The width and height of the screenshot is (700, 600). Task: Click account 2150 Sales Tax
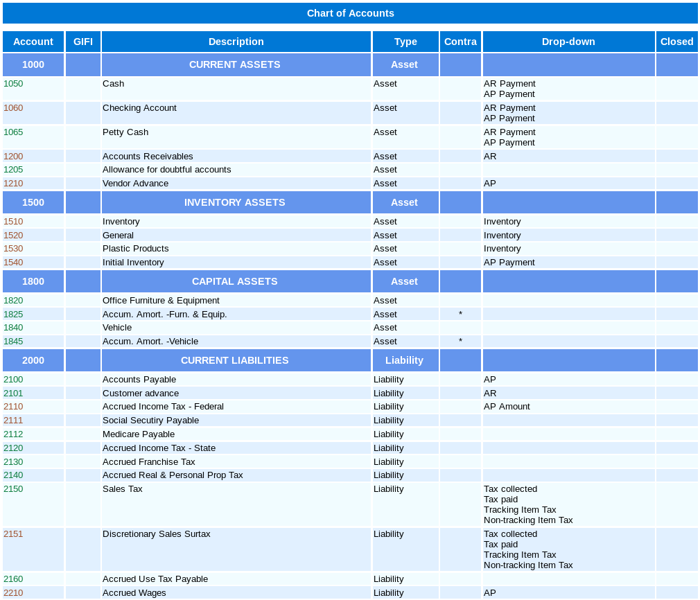coord(13,489)
